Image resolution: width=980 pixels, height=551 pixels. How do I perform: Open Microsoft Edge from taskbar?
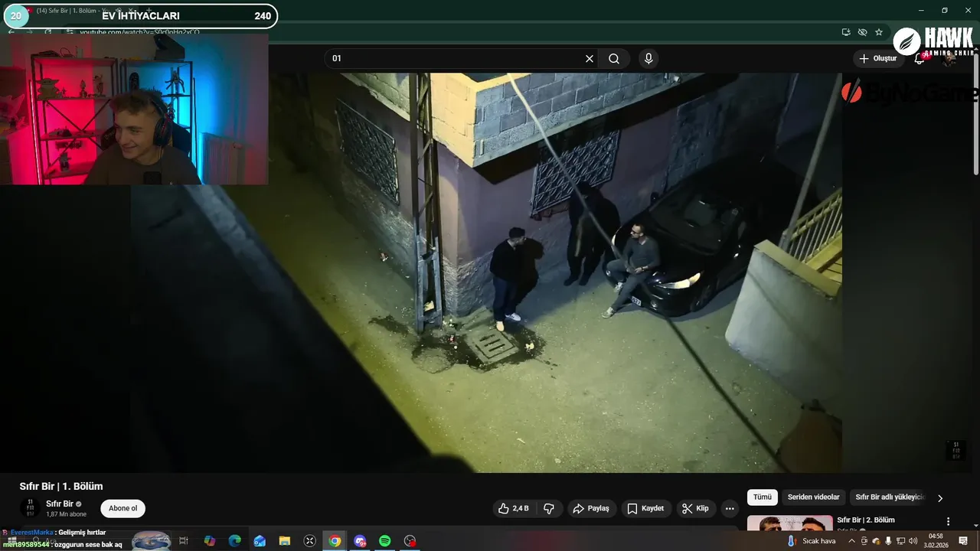pyautogui.click(x=235, y=541)
